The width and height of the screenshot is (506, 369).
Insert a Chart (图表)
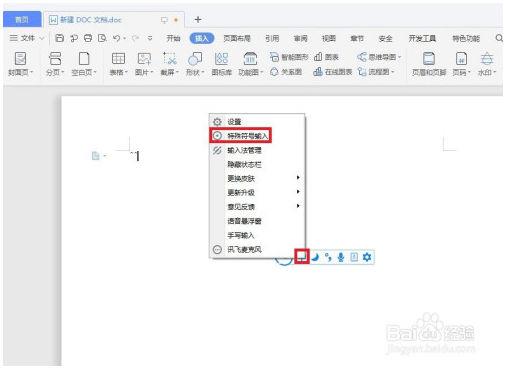(x=326, y=57)
